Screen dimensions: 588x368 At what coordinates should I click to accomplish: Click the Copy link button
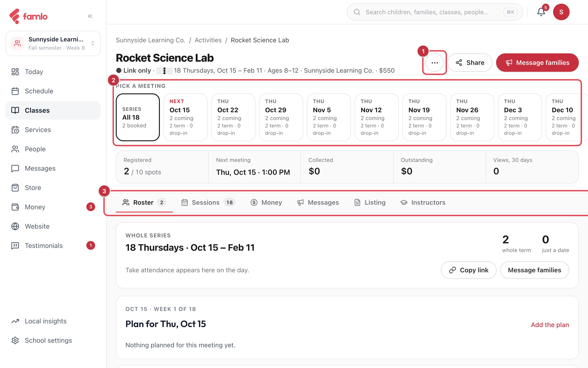pos(469,270)
